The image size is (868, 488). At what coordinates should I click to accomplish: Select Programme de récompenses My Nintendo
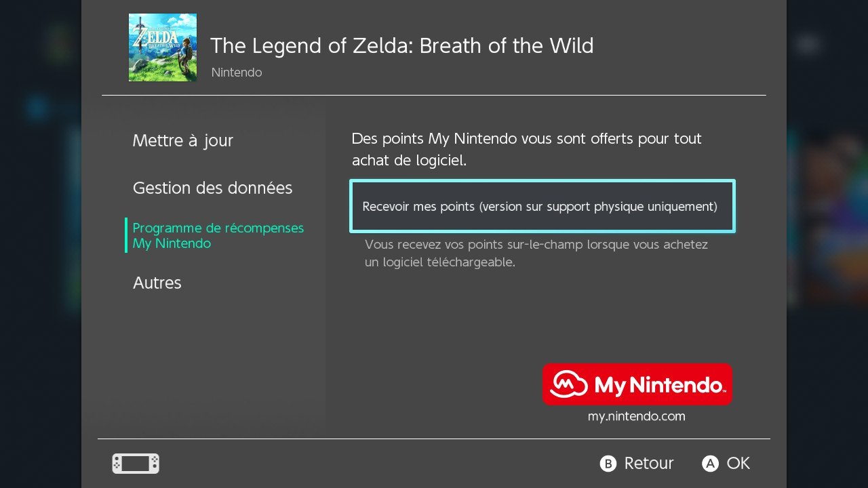click(218, 236)
